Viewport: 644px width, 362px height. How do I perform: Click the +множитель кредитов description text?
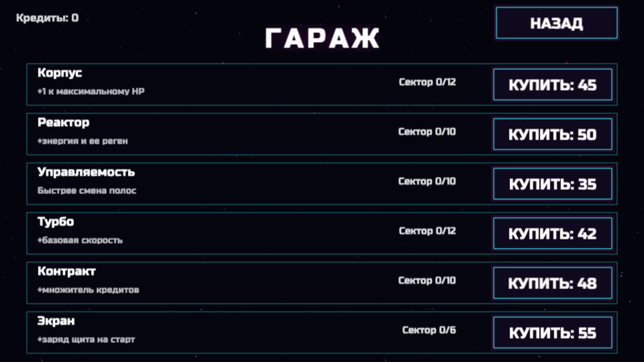89,291
